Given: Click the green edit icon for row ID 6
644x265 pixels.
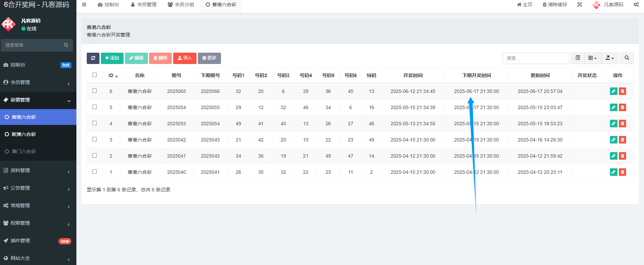Looking at the screenshot, I should [x=613, y=91].
